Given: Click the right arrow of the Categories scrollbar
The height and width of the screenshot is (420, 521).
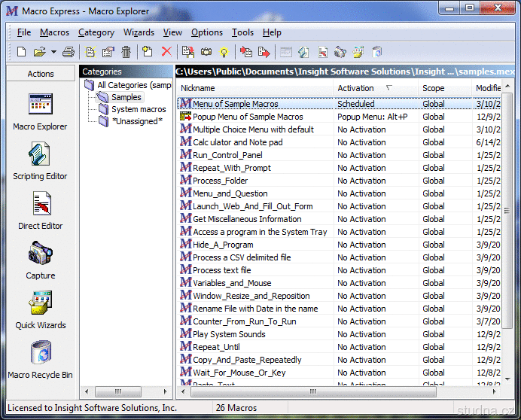Looking at the screenshot, I should [x=166, y=391].
